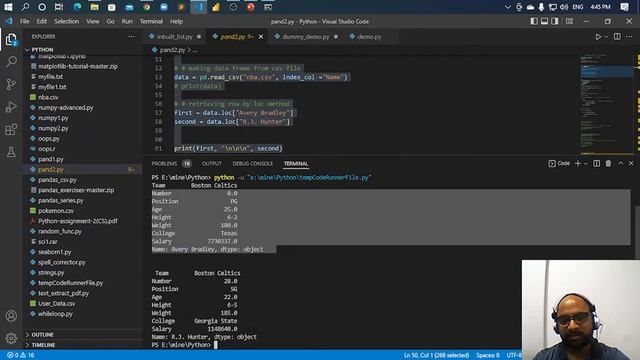Maximize the panel with the up chevron
This screenshot has width=640, height=360.
[x=620, y=163]
